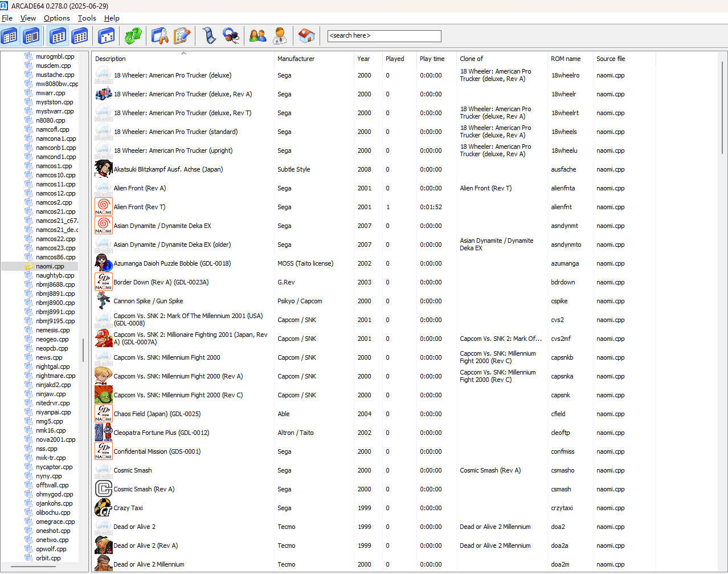Click the headphones toolbar icon

coord(231,36)
